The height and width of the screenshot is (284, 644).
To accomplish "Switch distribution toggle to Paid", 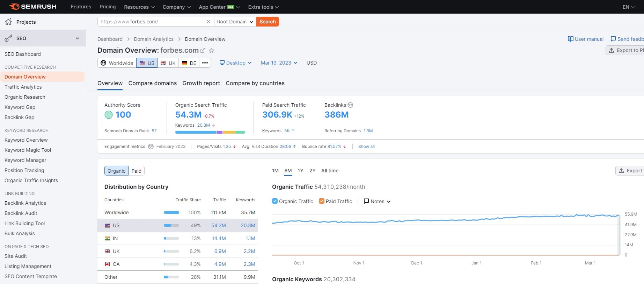I will click(x=136, y=171).
